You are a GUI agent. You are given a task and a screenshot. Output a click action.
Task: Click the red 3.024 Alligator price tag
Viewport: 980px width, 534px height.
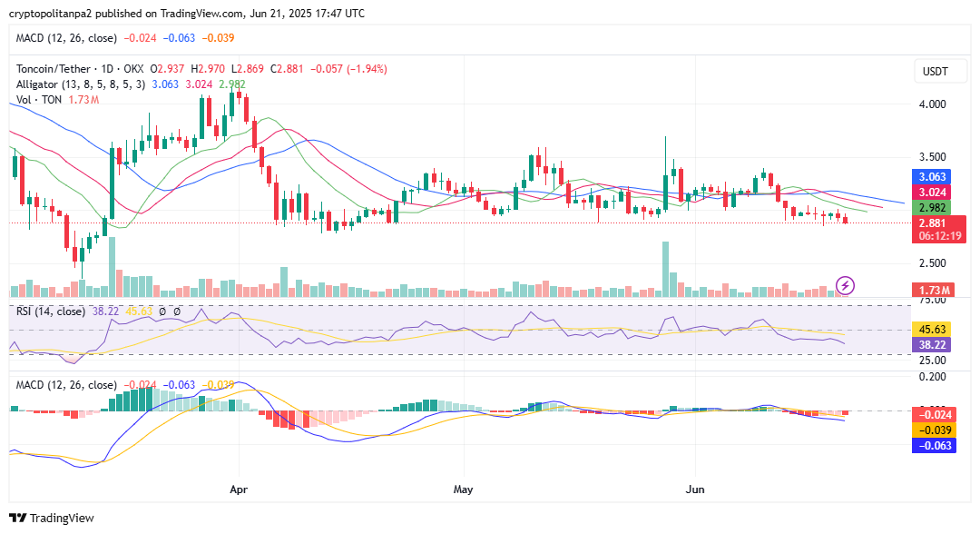click(x=932, y=192)
